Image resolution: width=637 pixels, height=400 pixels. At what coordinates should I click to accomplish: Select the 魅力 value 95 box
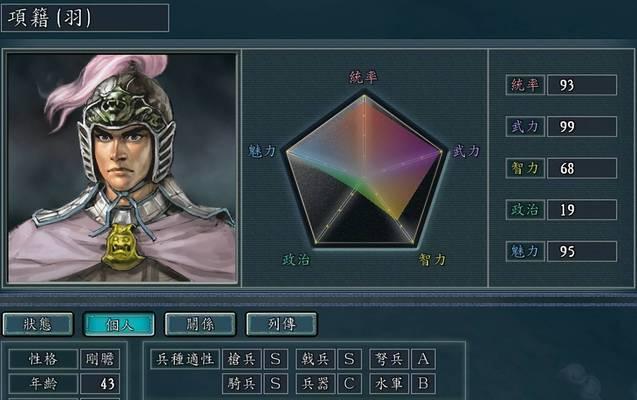(x=582, y=251)
